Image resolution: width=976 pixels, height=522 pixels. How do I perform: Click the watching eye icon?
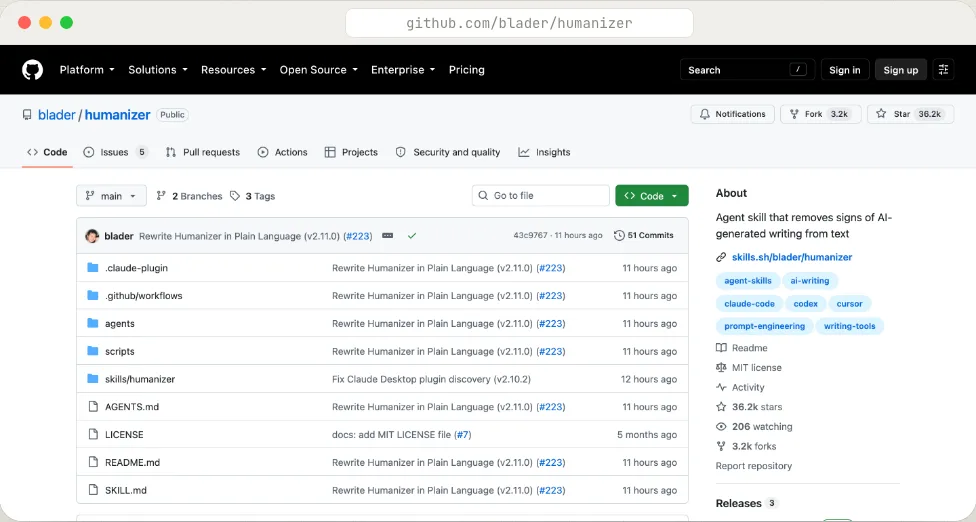[721, 427]
